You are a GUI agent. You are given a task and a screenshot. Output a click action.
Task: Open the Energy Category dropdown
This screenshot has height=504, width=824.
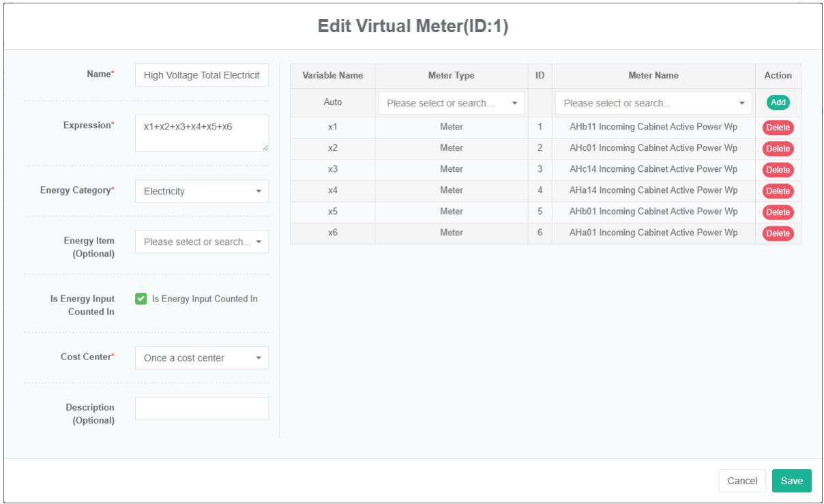[202, 192]
